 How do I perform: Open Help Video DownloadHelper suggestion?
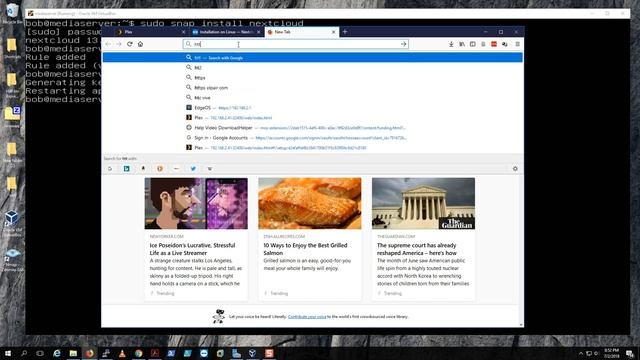pos(312,128)
